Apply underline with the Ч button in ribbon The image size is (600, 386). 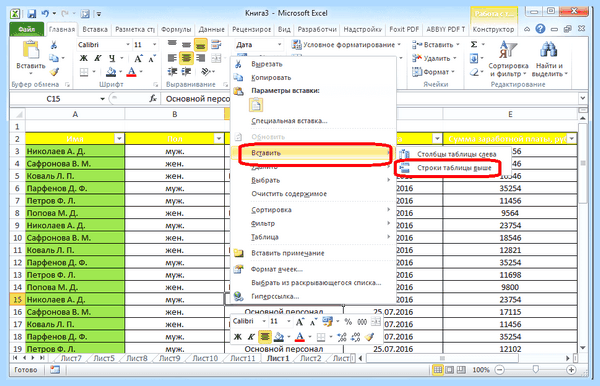click(112, 59)
